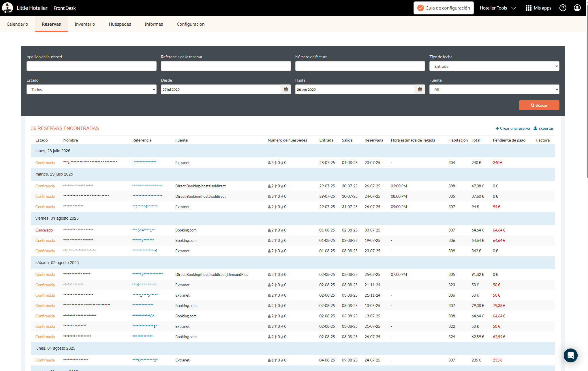The width and height of the screenshot is (588, 371).
Task: Click Crear una reserva link
Action: coord(512,128)
